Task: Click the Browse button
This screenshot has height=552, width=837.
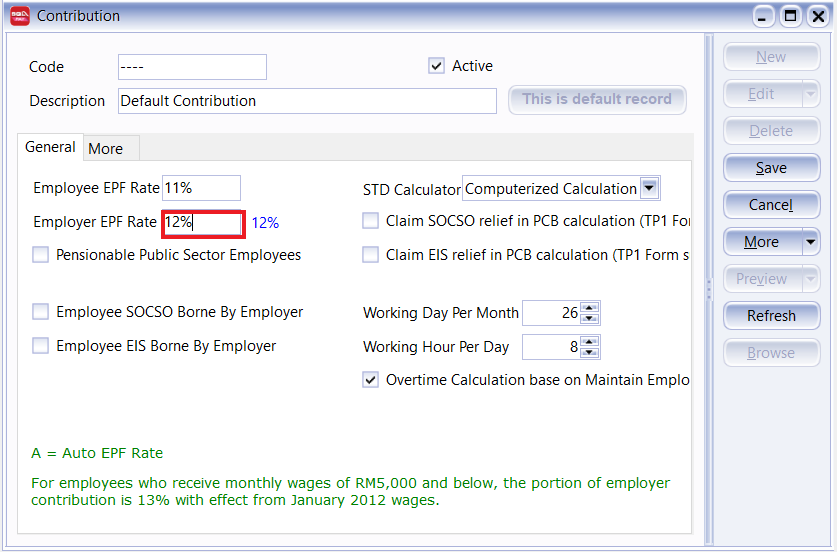Action: 771,353
